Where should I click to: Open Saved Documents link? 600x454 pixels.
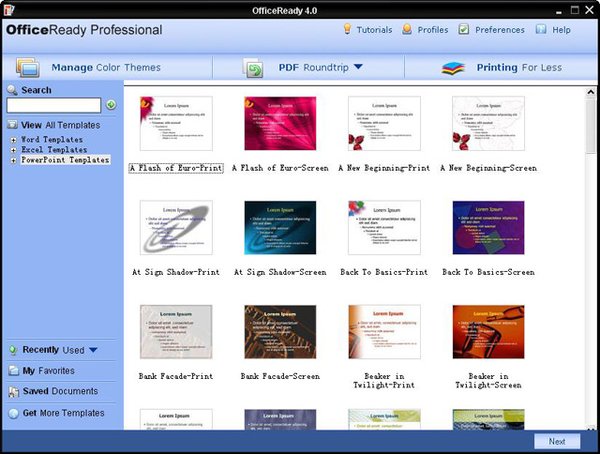tap(60, 391)
